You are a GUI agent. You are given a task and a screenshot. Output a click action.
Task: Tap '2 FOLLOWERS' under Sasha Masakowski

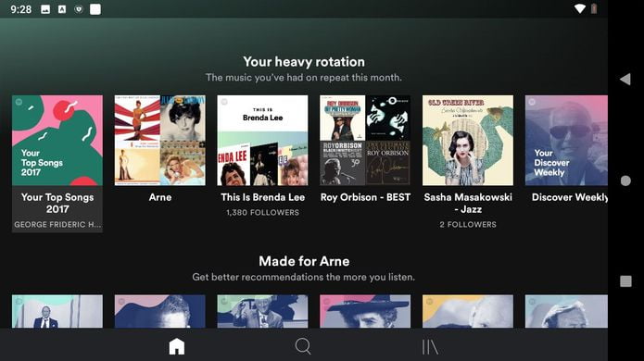pyautogui.click(x=468, y=224)
